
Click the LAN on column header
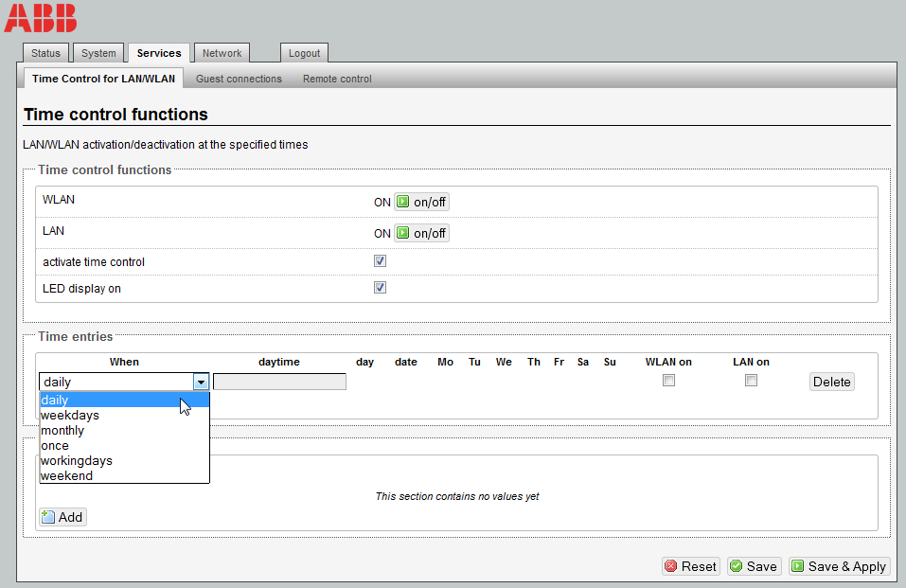pos(751,362)
